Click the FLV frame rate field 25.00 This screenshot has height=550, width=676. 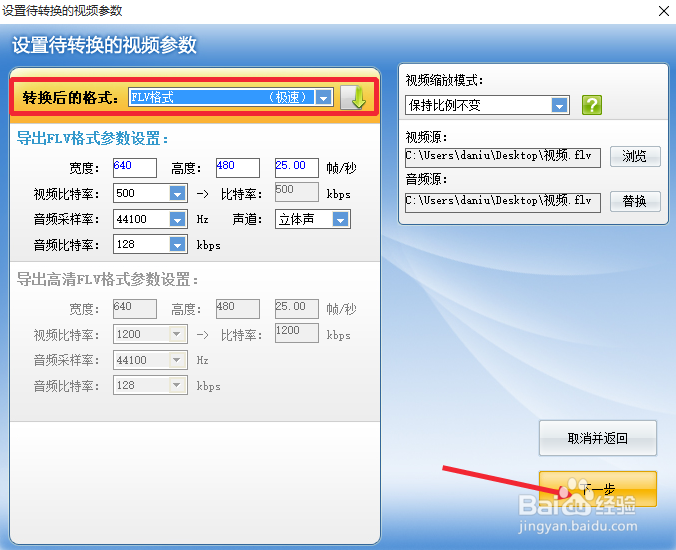click(x=297, y=168)
